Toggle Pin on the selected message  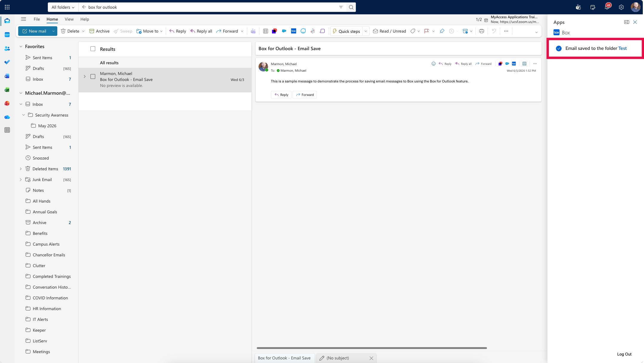[x=442, y=31]
